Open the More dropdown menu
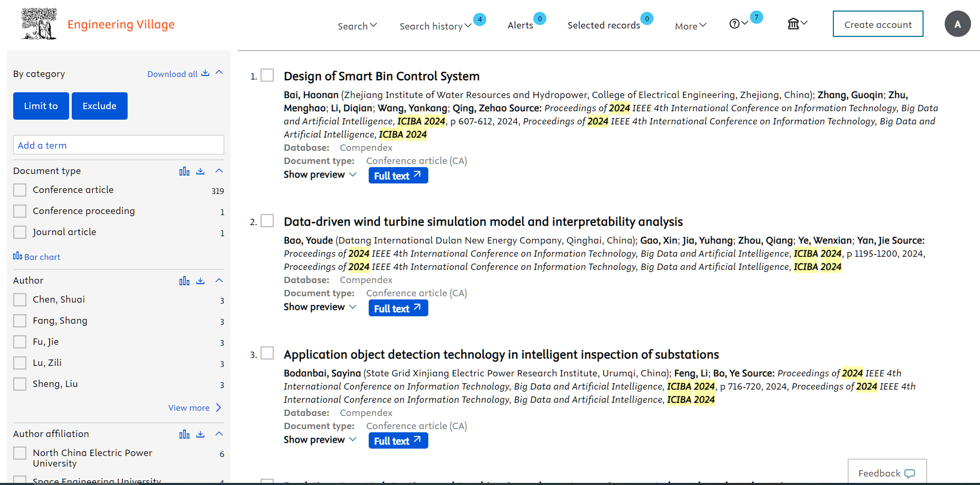Image resolution: width=980 pixels, height=485 pixels. (690, 26)
